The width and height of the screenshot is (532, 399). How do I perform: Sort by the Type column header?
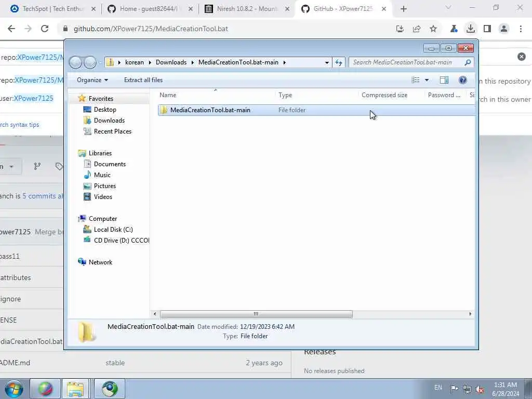pyautogui.click(x=285, y=96)
